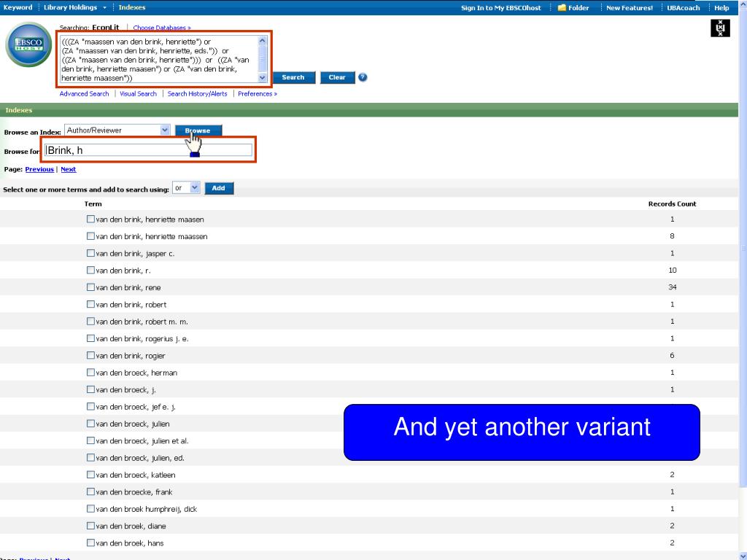Click record count 34 for rene

click(x=672, y=287)
